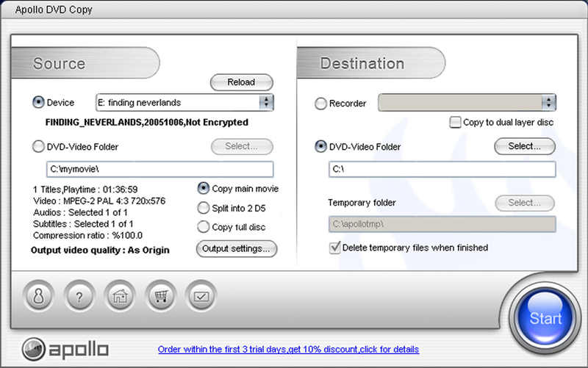588x368 pixels.
Task: Open the Recorder drive dropdown
Action: click(x=548, y=102)
